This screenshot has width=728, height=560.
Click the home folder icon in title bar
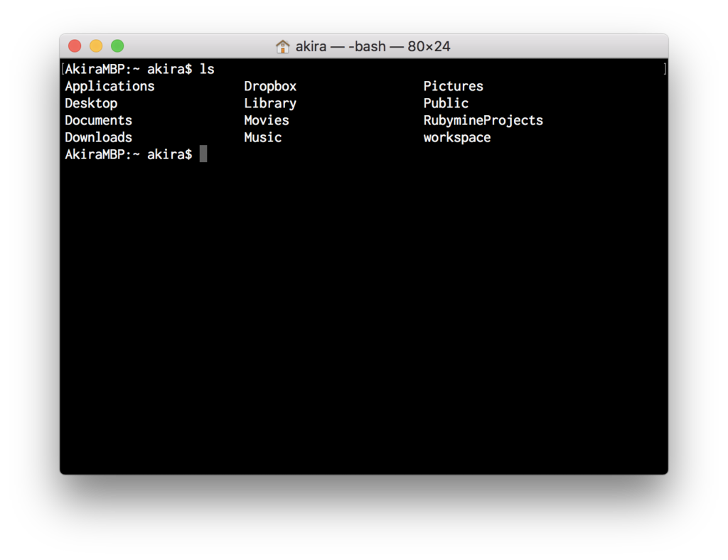click(282, 46)
